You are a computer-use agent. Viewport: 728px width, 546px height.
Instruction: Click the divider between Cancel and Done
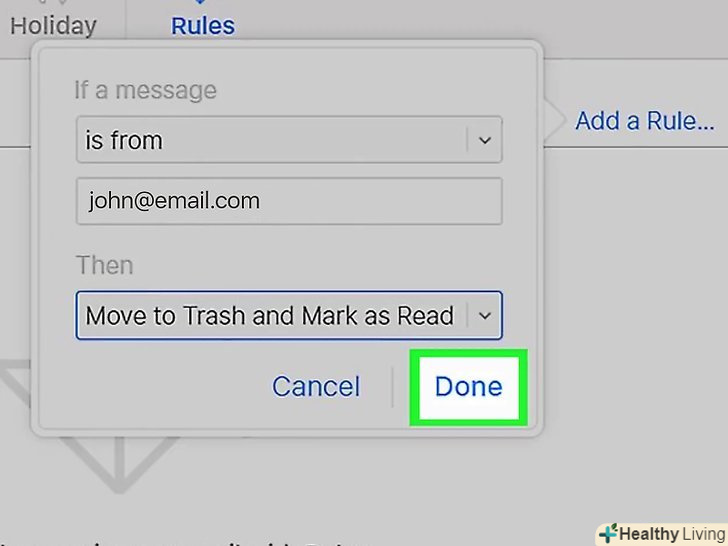(x=393, y=387)
